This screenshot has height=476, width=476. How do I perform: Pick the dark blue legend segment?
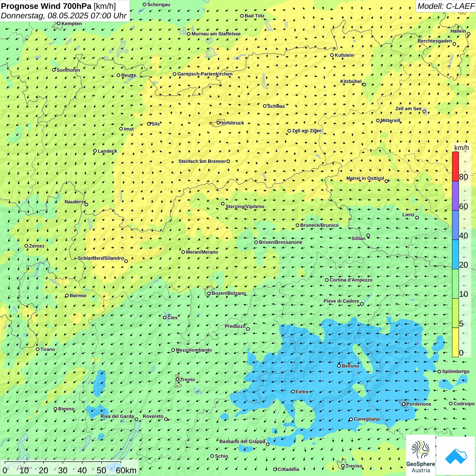455,225
